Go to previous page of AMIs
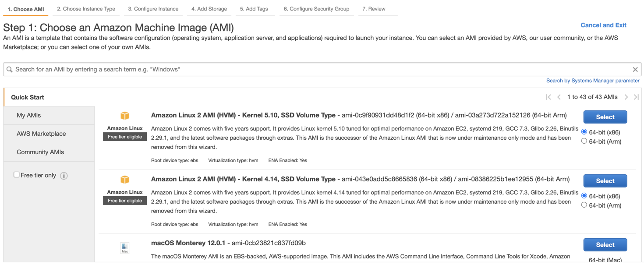Image resolution: width=644 pixels, height=265 pixels. click(x=559, y=97)
